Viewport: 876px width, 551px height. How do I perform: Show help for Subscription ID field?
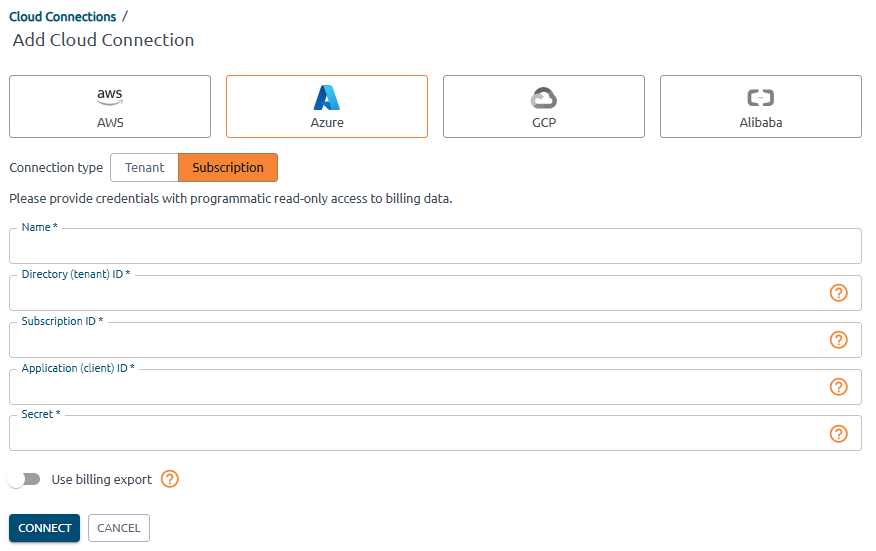tap(838, 340)
